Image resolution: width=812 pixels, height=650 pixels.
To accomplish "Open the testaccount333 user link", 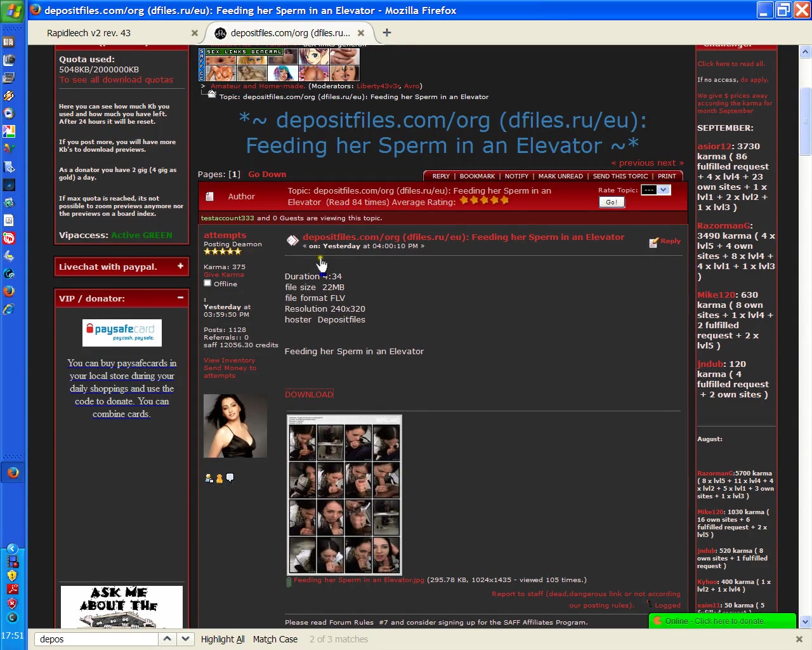I will point(227,218).
